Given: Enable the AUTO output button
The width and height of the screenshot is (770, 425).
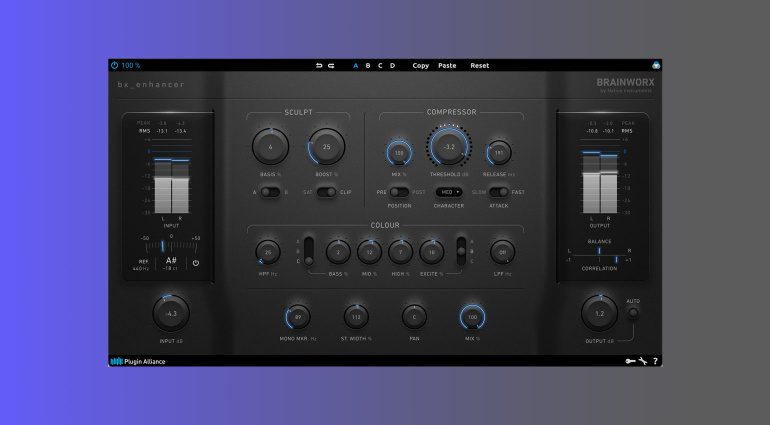Looking at the screenshot, I should [633, 312].
